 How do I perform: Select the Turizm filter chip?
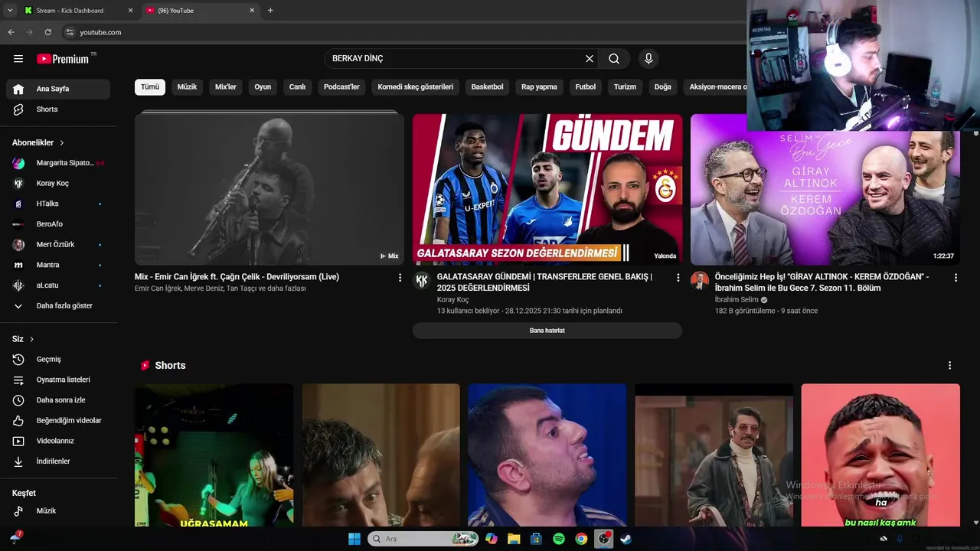[625, 86]
